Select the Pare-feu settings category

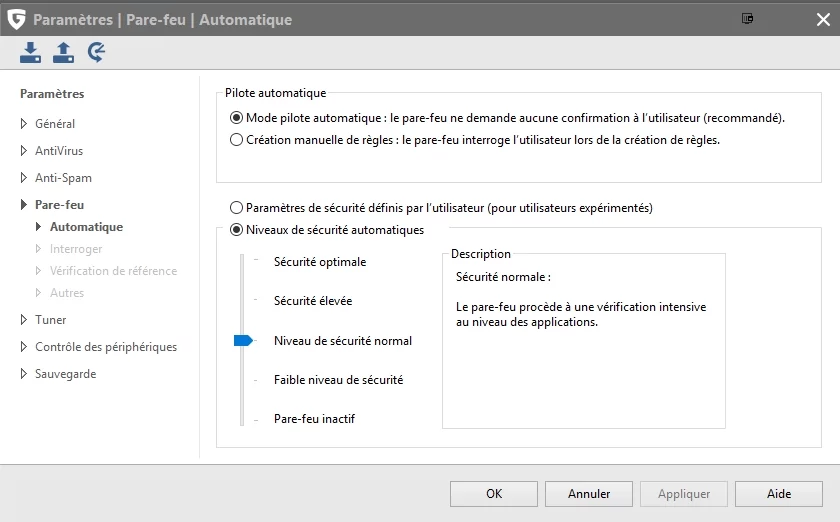59,205
